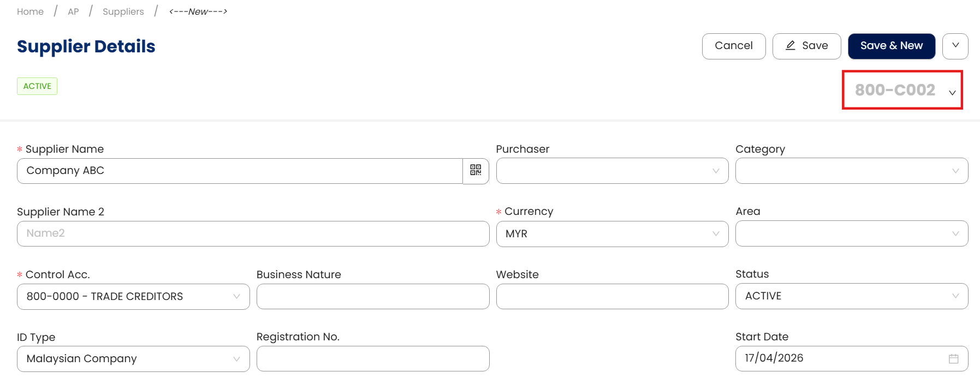Expand the Category dropdown
The width and height of the screenshot is (980, 378).
coord(851,171)
